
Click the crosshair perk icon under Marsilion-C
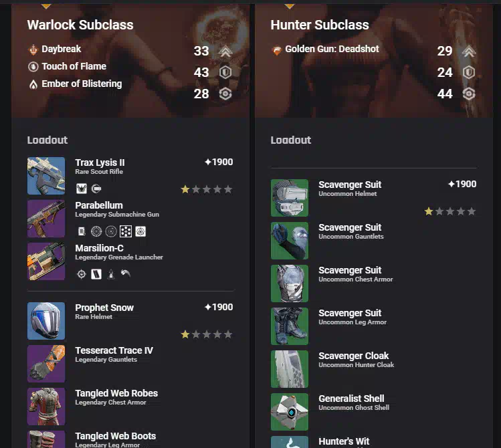(x=82, y=274)
